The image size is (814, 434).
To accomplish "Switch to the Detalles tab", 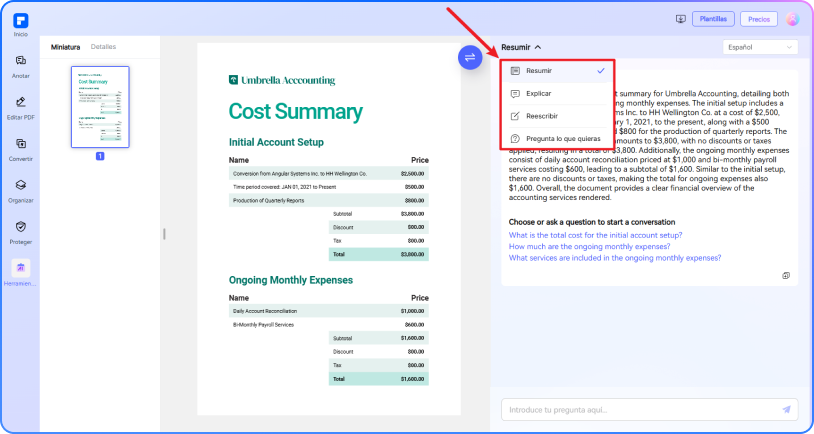I will pos(103,47).
